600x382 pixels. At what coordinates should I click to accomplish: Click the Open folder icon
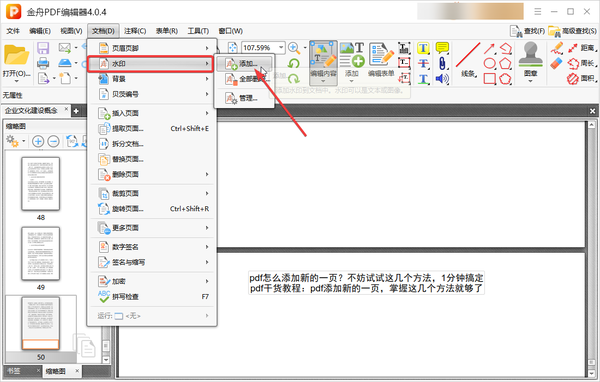click(x=16, y=55)
